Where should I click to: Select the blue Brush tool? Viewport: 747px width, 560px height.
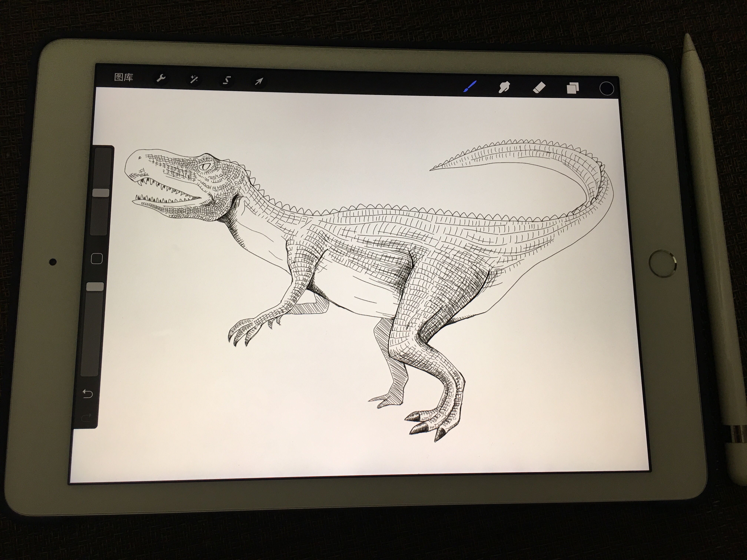pos(470,87)
